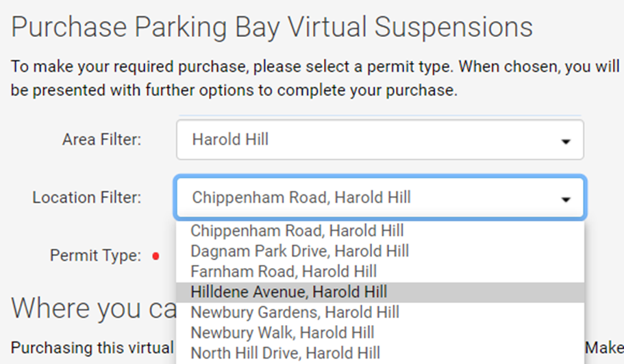
Task: Click the Area Filter dropdown arrow
Action: 566,142
